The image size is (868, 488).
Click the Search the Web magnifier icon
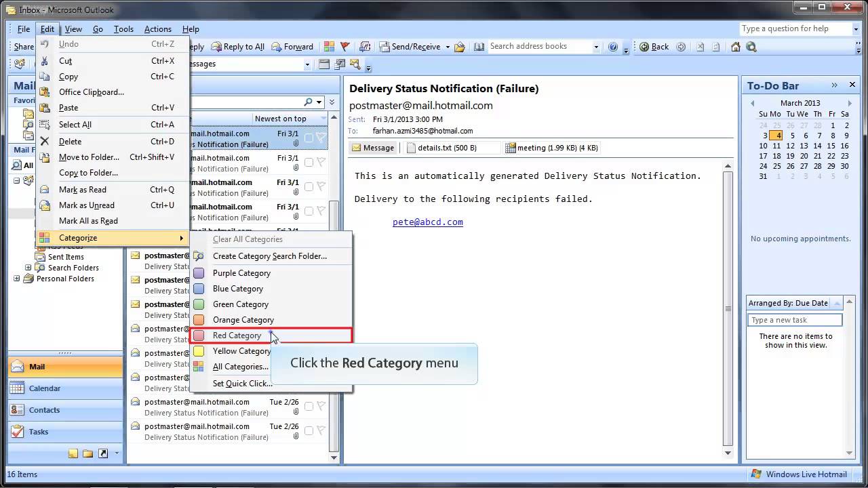tap(751, 47)
